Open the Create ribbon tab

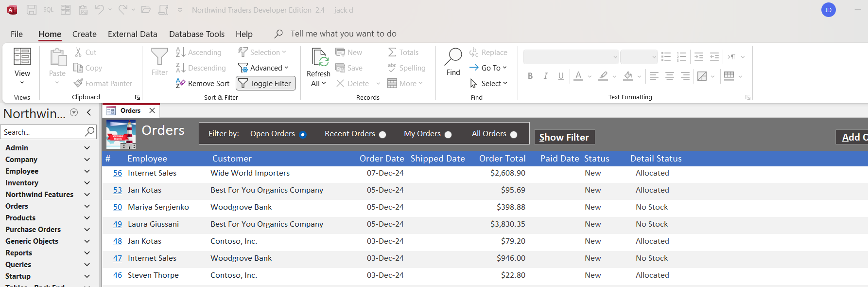(85, 34)
